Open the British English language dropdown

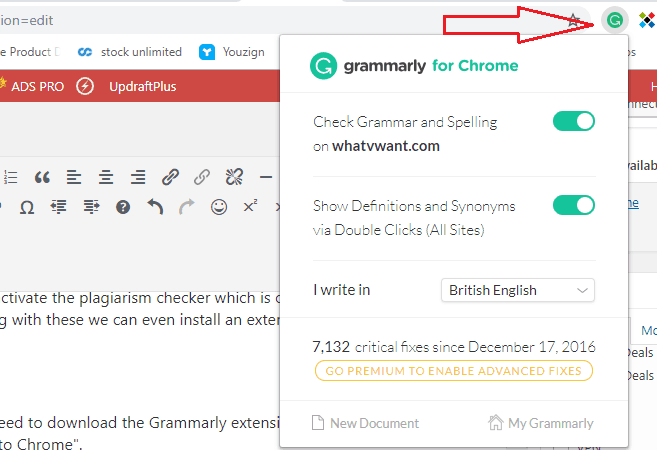click(517, 290)
